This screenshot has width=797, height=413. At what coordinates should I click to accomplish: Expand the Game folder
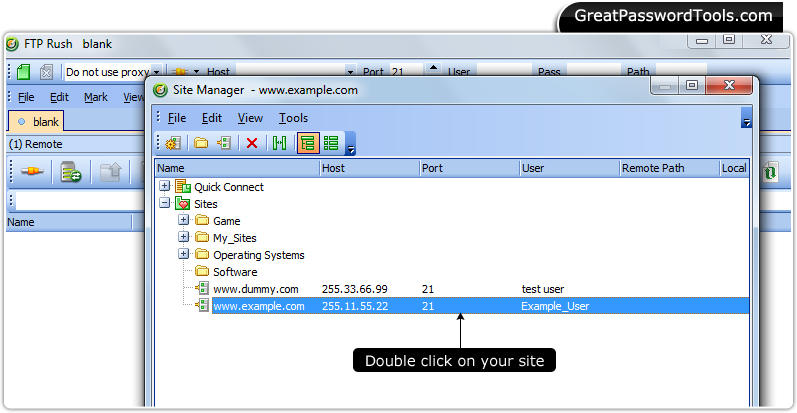coord(183,220)
